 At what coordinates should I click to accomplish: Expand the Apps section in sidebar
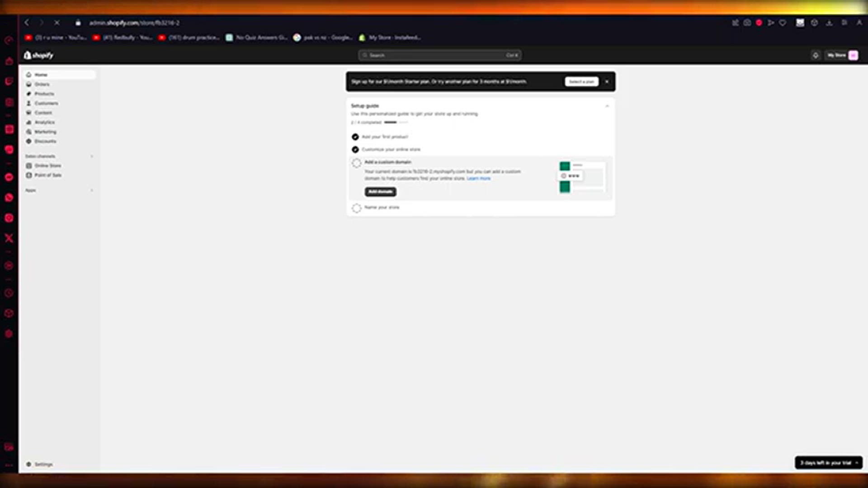[x=92, y=190]
